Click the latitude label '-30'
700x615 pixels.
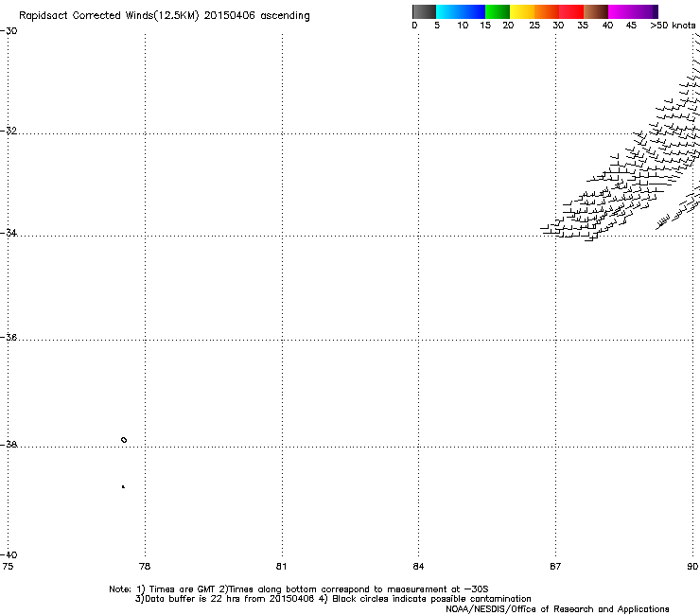9,31
